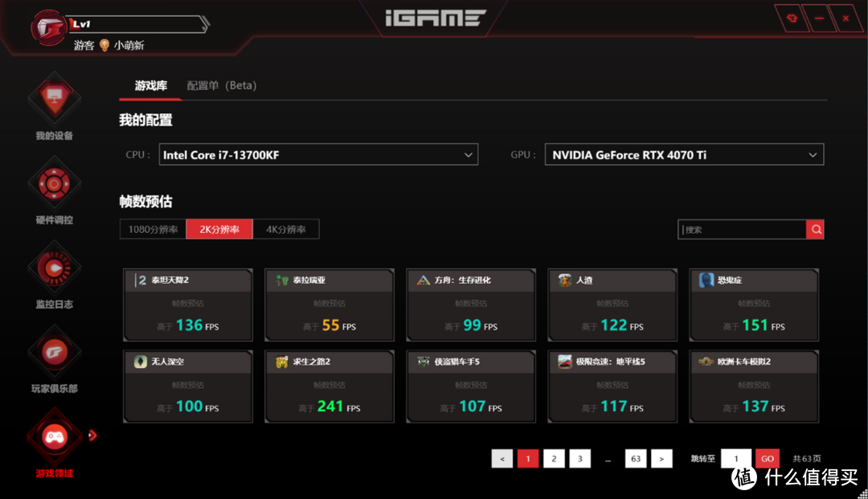868x499 pixels.
Task: Open 泰坦天降2 card showing 136 FPS
Action: point(187,305)
